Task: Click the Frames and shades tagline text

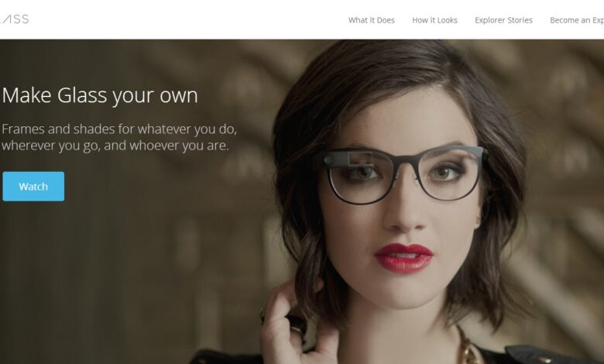Action: 119,137
